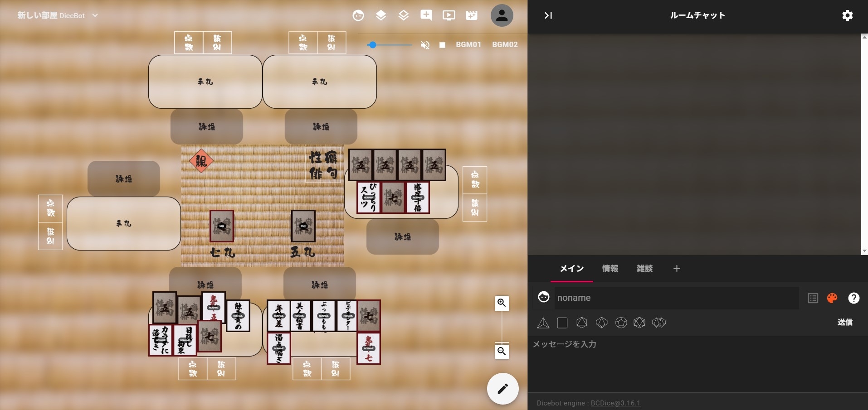Open the 新しい部屋 DiceBot room dropdown
Image resolution: width=868 pixels, height=410 pixels.
click(x=95, y=15)
